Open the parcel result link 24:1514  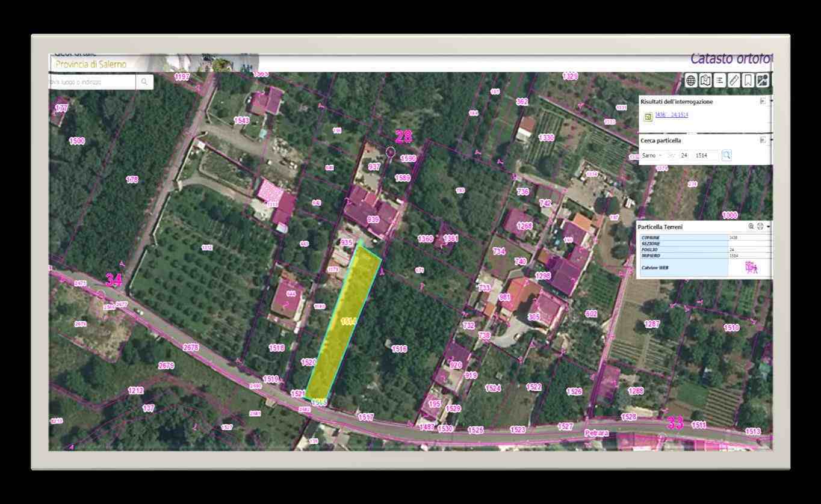[671, 114]
